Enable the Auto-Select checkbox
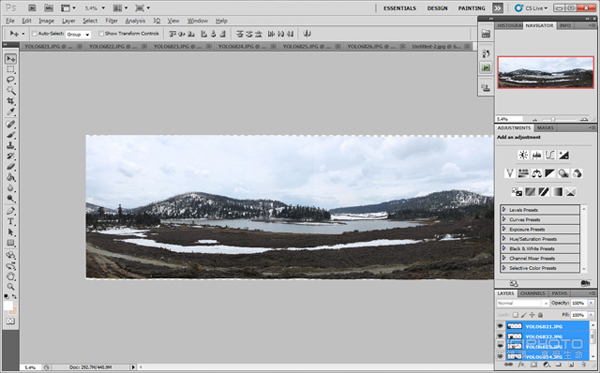The image size is (600, 373). pos(34,34)
